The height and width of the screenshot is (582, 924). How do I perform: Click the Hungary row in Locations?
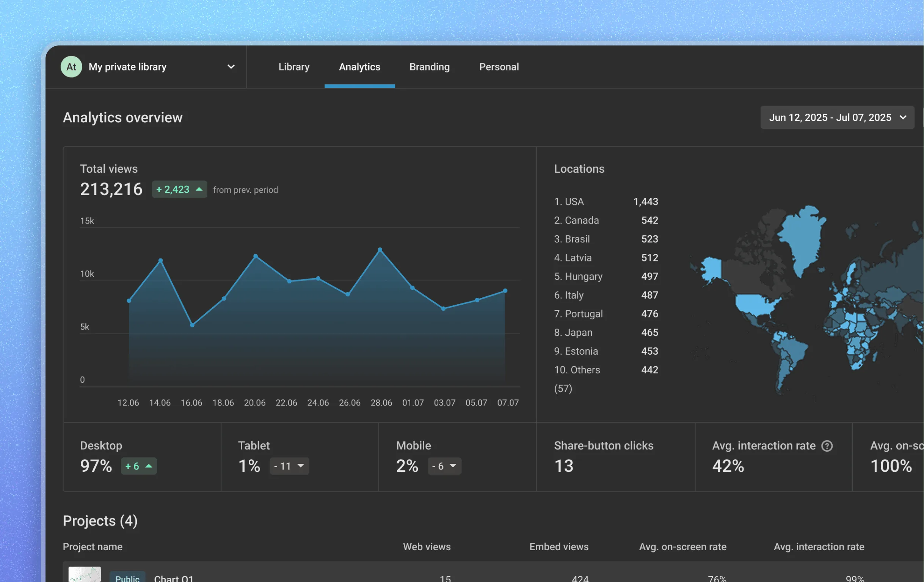[606, 277]
